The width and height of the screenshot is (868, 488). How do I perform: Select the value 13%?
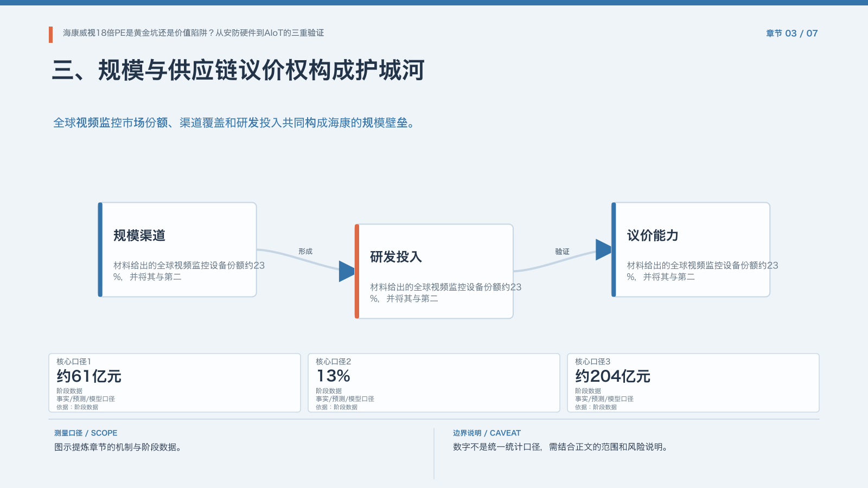coord(333,376)
